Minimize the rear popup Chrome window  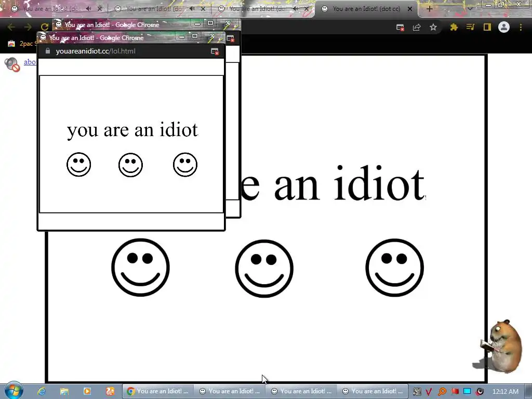tap(197, 23)
